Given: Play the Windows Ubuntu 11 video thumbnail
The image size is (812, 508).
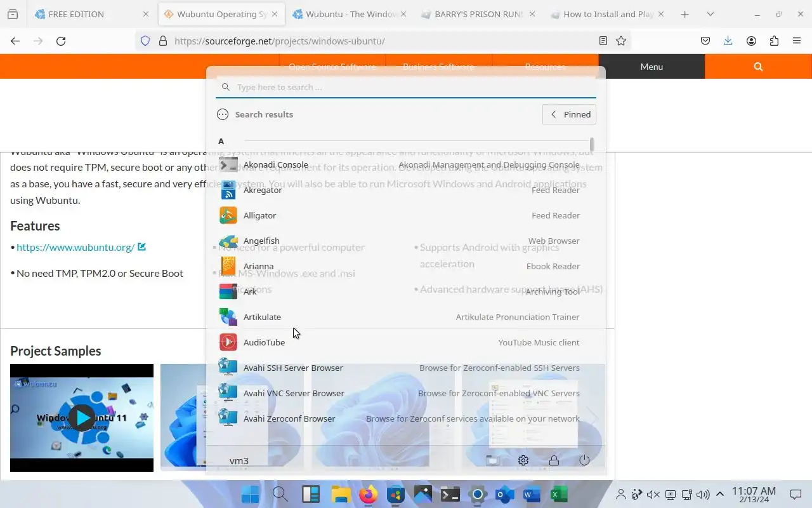Looking at the screenshot, I should [x=82, y=417].
